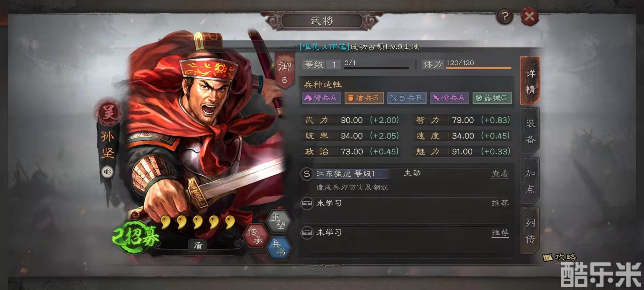Toggle the speaker voice icon under 孙坚
The image size is (644, 290).
[x=107, y=172]
